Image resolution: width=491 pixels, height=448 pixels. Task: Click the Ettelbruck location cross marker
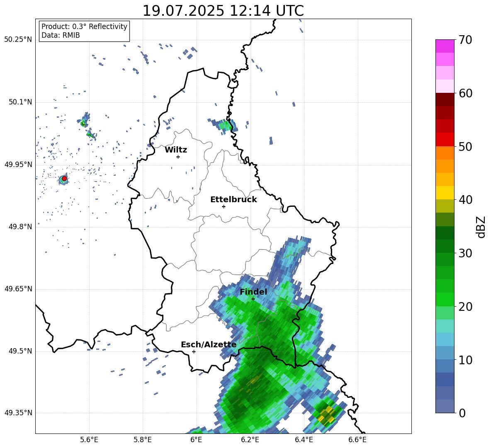[x=224, y=206]
